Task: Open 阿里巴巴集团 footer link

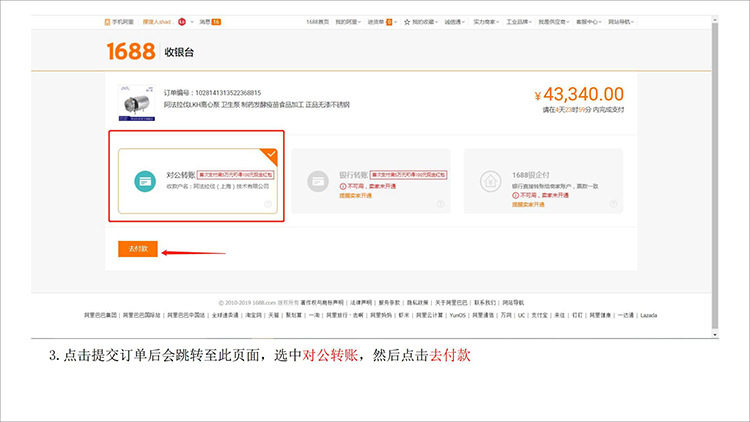Action: [x=100, y=315]
